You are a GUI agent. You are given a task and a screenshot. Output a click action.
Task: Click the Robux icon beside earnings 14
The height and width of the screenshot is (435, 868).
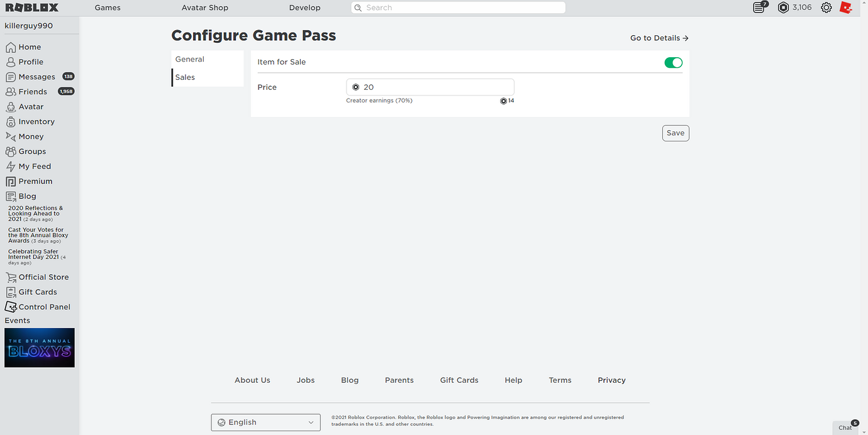pos(503,101)
